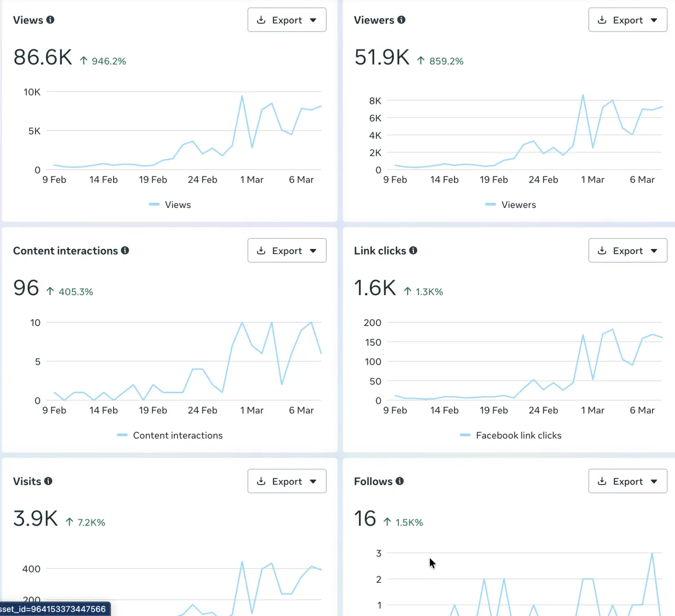675x616 pixels.
Task: Export the Content interactions data
Action: (287, 251)
